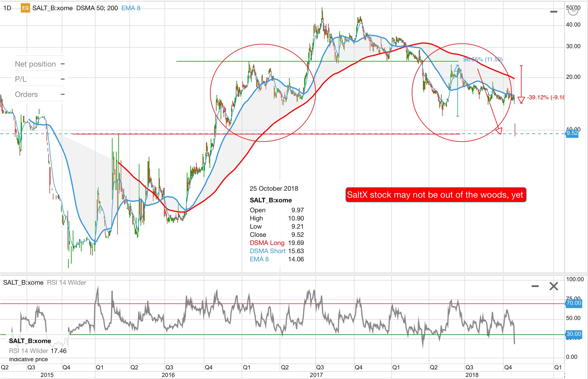Click the 25 October 2018 date readout
Image resolution: width=588 pixels, height=379 pixels.
pyautogui.click(x=274, y=189)
